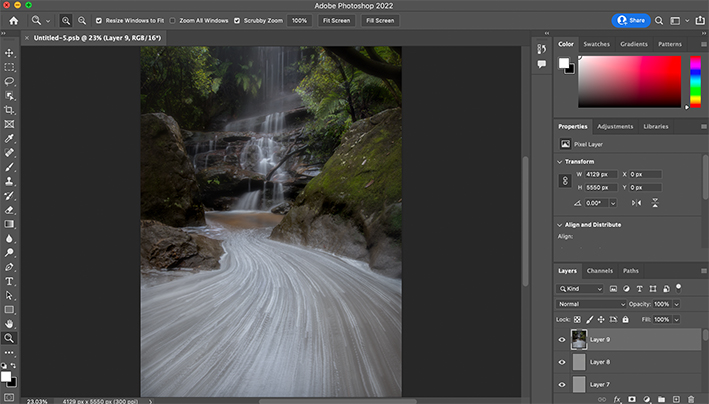Image resolution: width=709 pixels, height=404 pixels.
Task: Uncheck Resize Windows to Fit
Action: (x=98, y=20)
